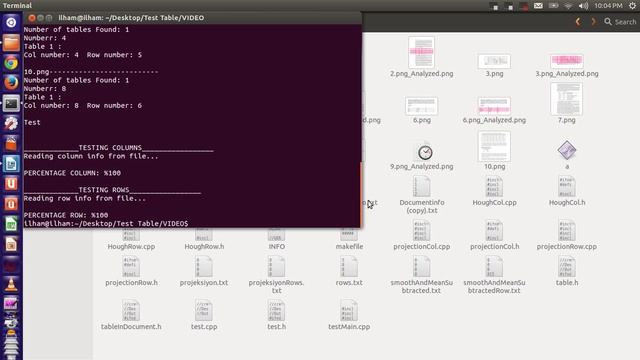640x360 pixels.
Task: Select the test.h file
Action: [276, 316]
